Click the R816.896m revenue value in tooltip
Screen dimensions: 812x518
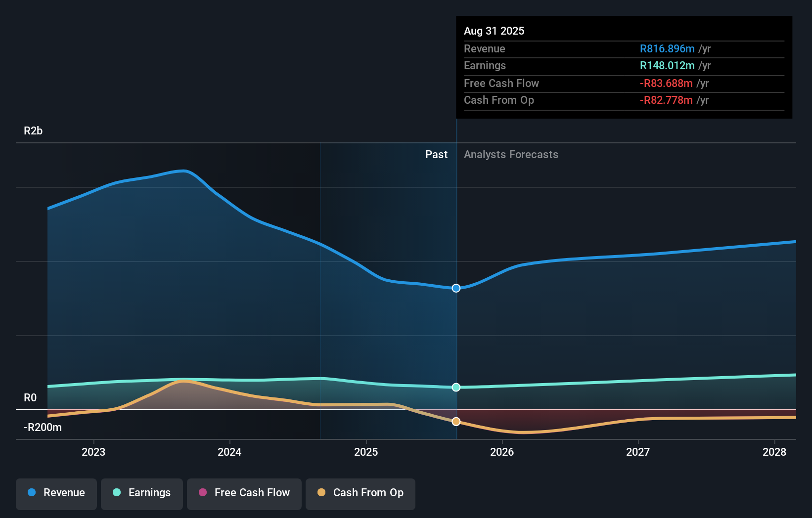(x=667, y=49)
